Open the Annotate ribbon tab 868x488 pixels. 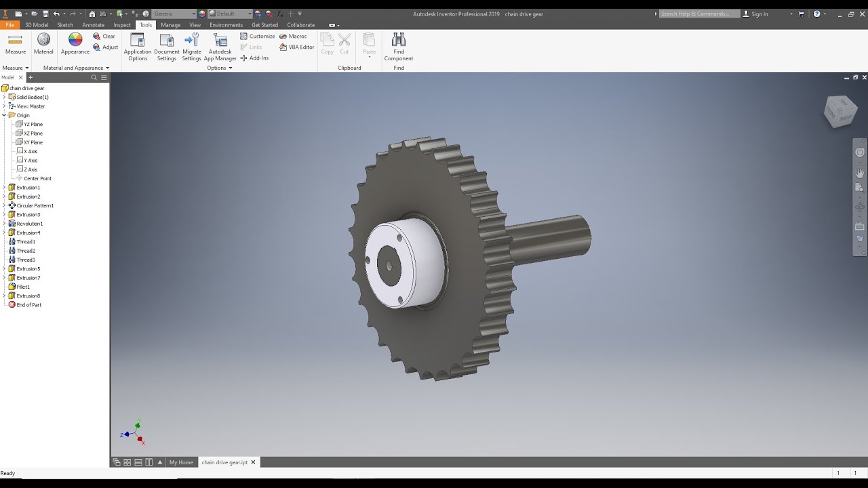(x=94, y=25)
